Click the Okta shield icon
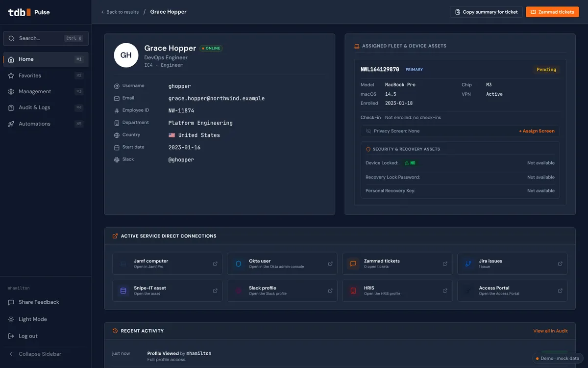 239,263
